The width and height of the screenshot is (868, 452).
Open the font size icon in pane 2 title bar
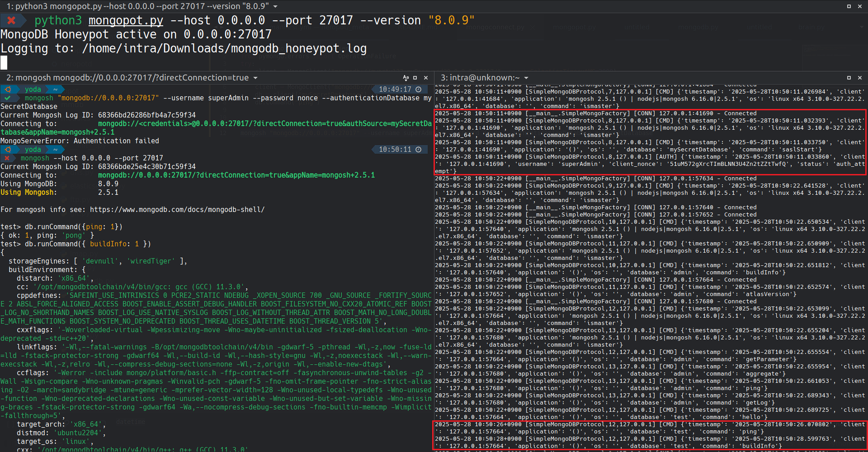(x=406, y=78)
